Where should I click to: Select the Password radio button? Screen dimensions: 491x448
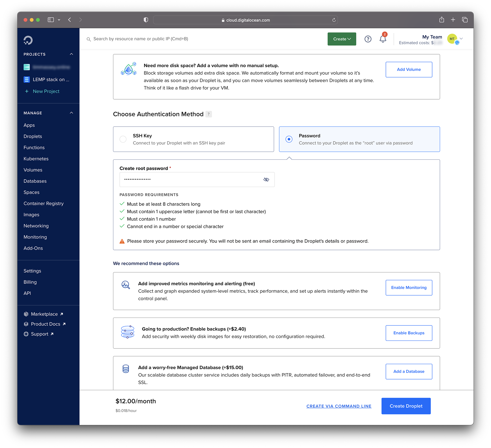tap(289, 139)
